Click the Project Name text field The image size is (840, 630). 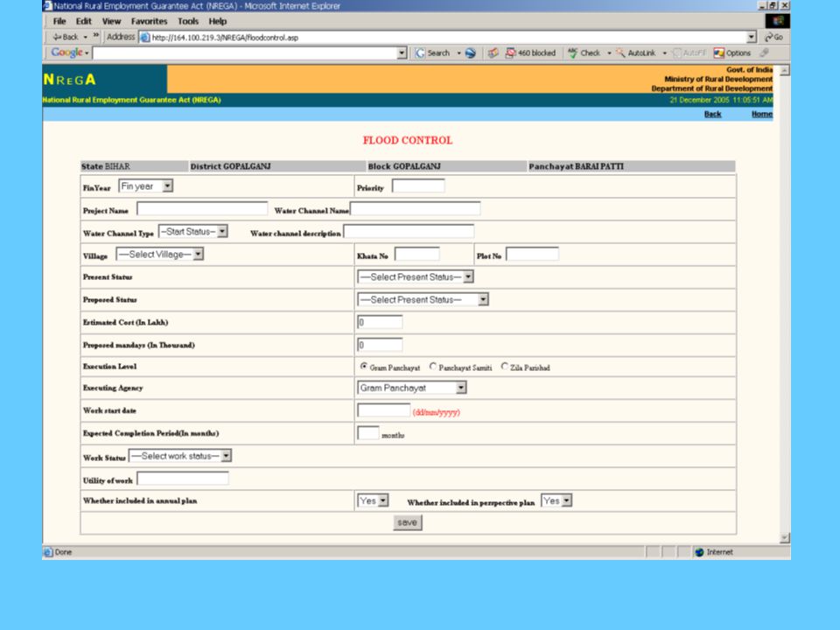click(x=202, y=208)
